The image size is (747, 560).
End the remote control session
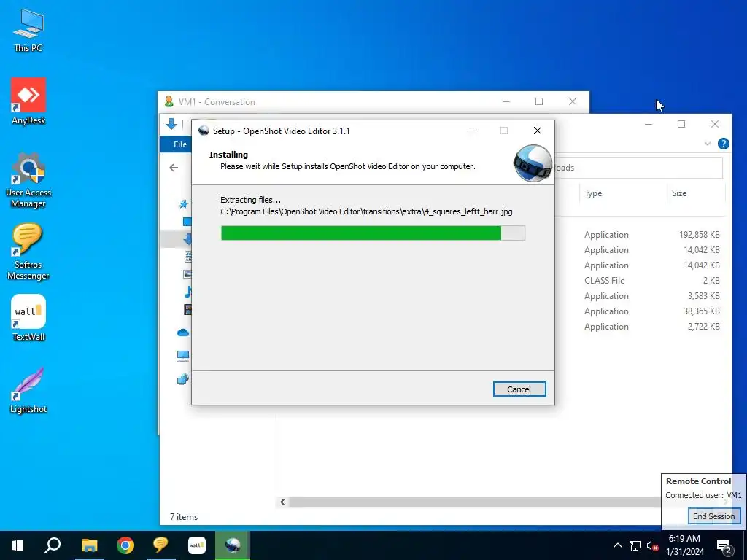[713, 516]
